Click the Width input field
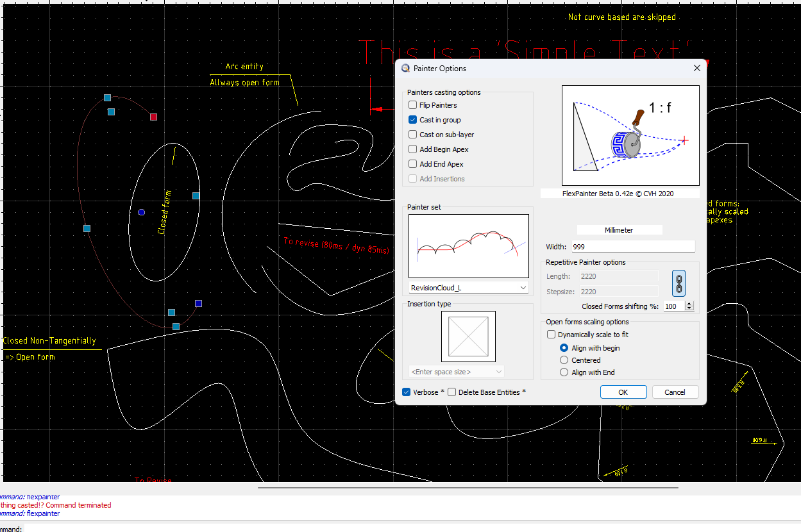The image size is (801, 532). pyautogui.click(x=632, y=247)
